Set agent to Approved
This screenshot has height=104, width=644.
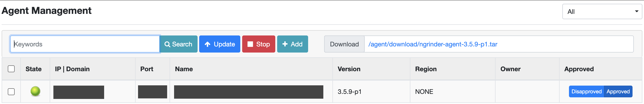click(x=618, y=91)
